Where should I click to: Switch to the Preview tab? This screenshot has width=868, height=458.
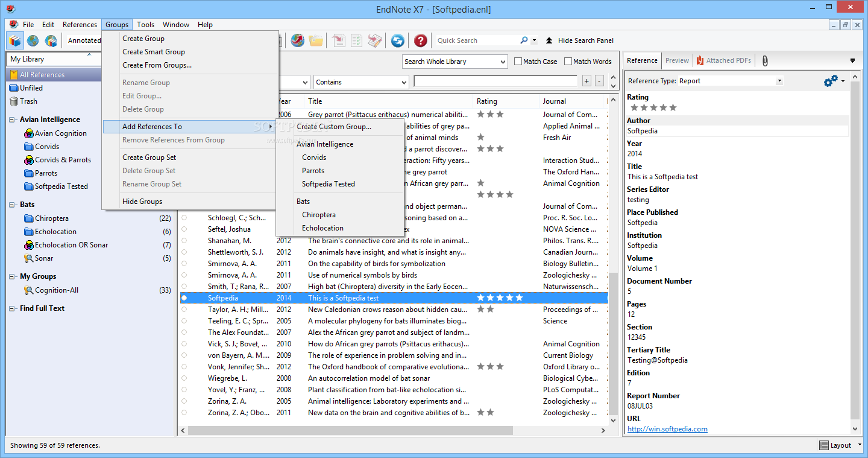677,60
